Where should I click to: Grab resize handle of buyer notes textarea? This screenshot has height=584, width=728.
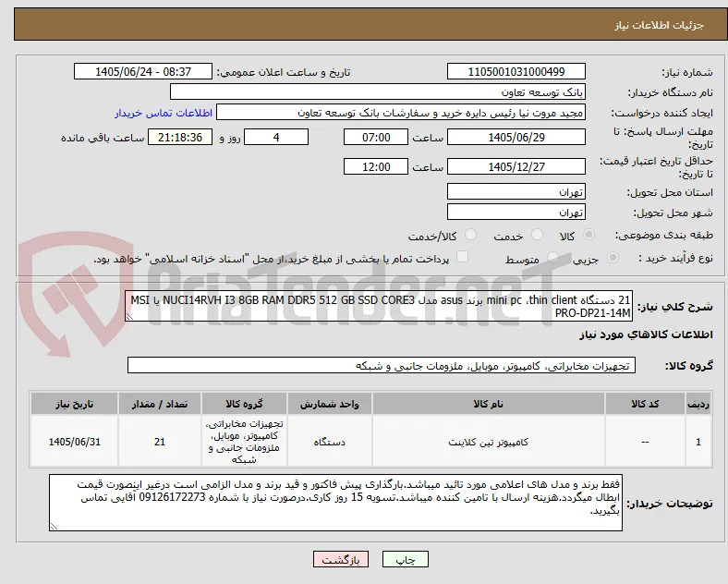click(x=54, y=526)
